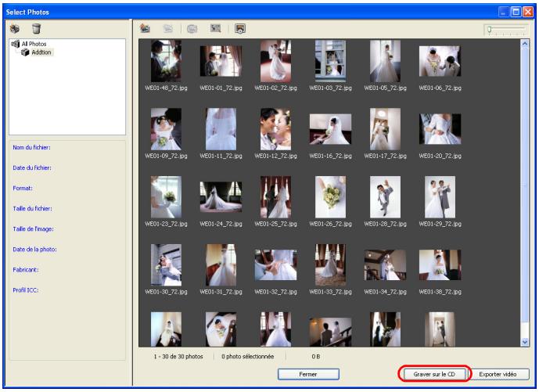Screen dimensions: 539x392
Task: Click the filename WE01-34_72.jpg
Action: (385, 292)
